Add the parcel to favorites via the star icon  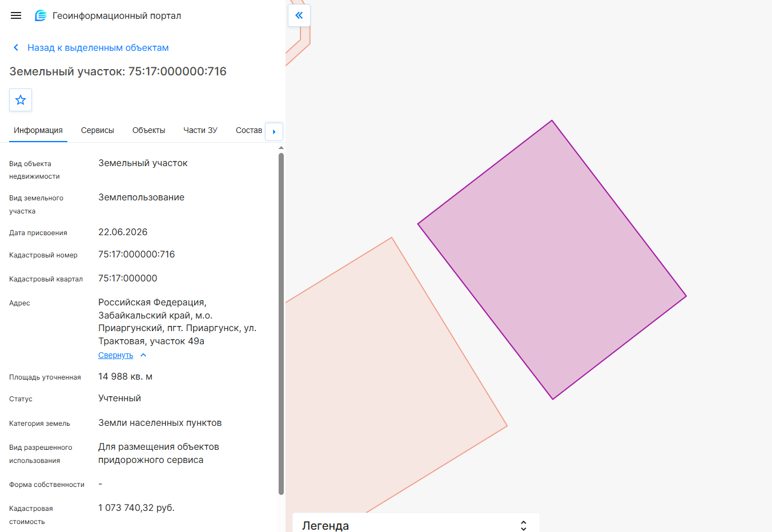tap(21, 100)
